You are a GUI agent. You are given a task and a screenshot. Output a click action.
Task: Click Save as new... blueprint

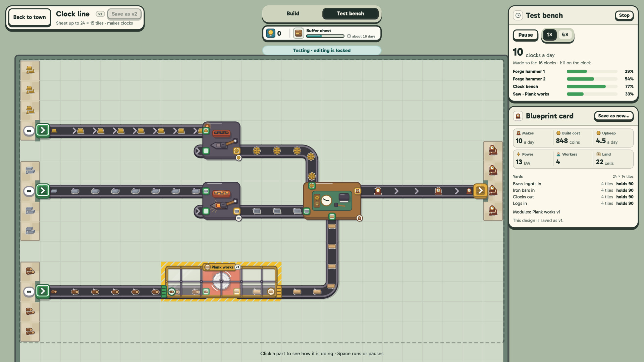coord(613,116)
